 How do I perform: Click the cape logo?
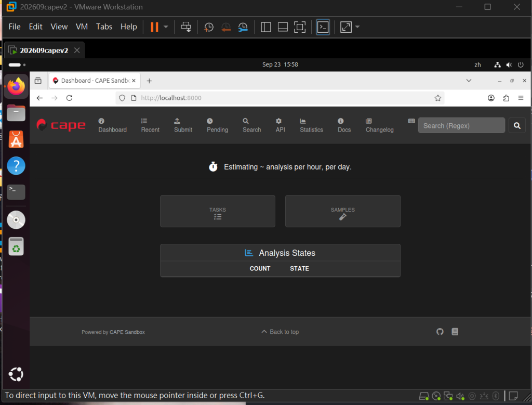(x=61, y=125)
